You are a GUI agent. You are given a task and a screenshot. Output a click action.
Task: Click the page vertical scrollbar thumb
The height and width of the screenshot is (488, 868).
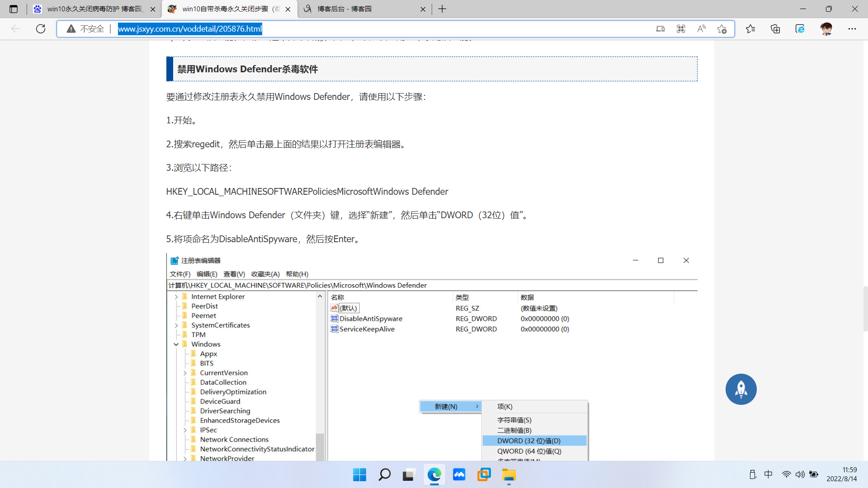coord(865,309)
